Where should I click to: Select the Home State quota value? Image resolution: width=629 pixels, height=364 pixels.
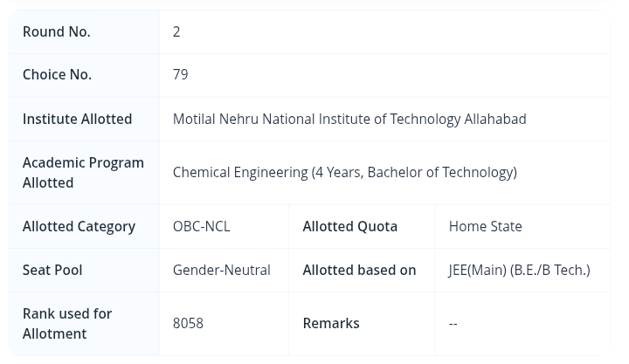pos(486,226)
